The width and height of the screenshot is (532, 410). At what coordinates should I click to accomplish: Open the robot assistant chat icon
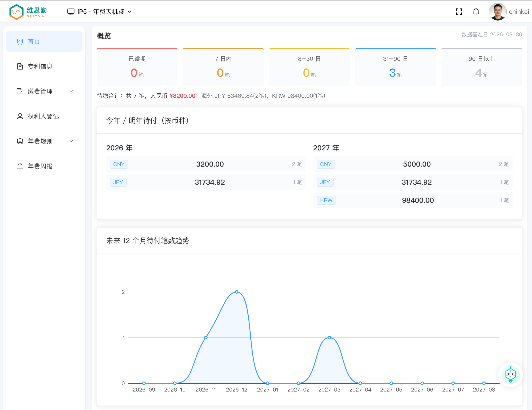510,375
